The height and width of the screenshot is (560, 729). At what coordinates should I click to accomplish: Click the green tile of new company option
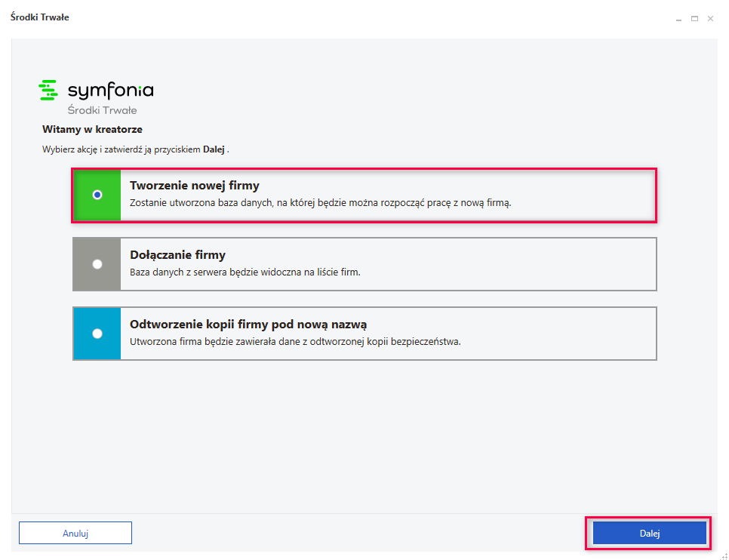point(97,195)
